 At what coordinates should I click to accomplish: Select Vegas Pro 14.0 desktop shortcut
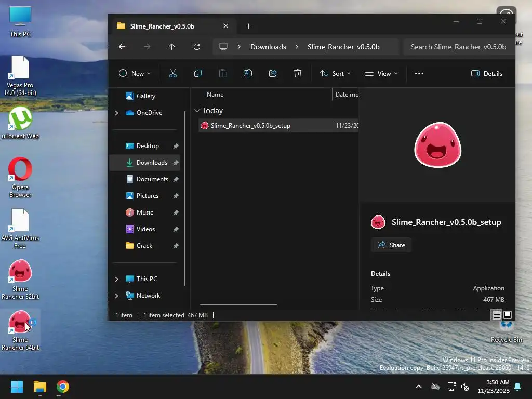[x=20, y=76]
